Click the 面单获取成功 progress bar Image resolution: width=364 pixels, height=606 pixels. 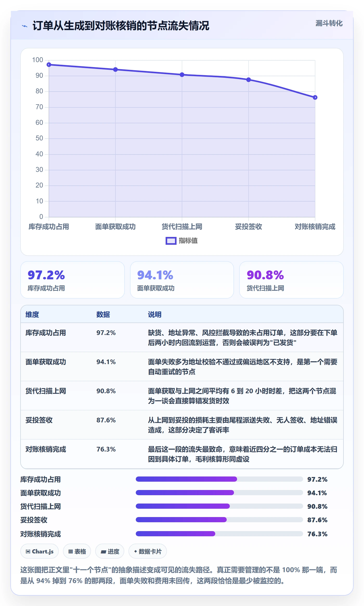coord(219,493)
